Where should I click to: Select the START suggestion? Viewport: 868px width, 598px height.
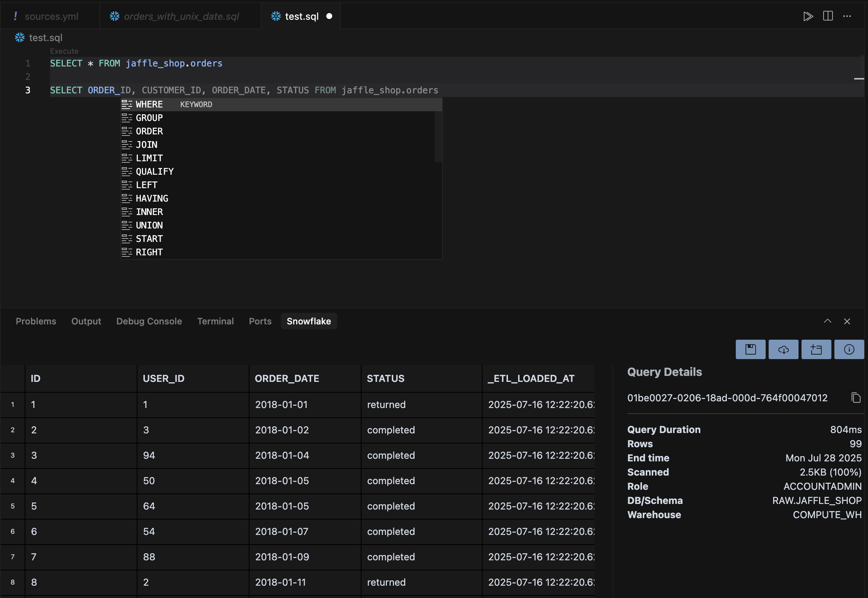tap(281, 239)
